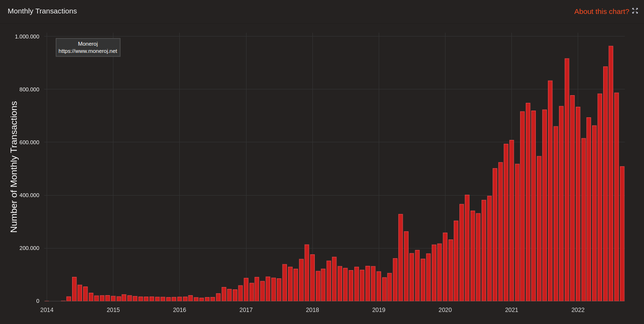644x324 pixels.
Task: Click the '2018' x-axis label
Action: point(312,310)
